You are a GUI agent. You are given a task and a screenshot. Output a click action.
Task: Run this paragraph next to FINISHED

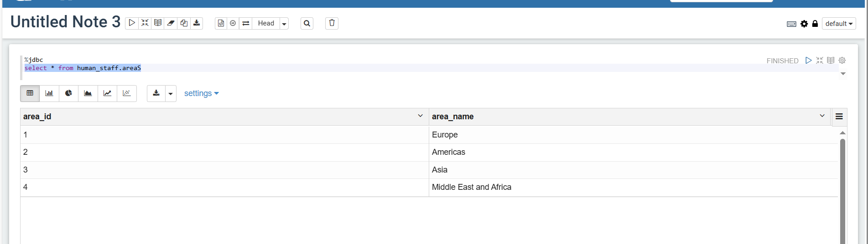tap(808, 61)
